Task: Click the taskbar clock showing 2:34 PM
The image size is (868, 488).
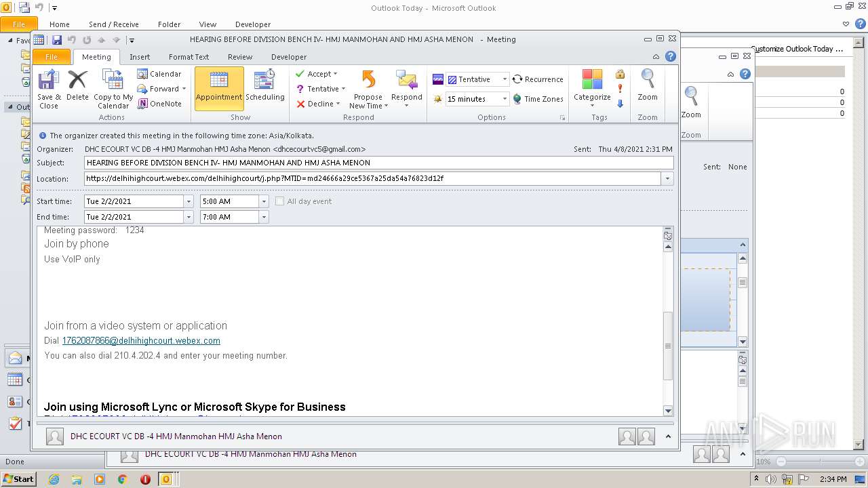Action: coord(833,479)
